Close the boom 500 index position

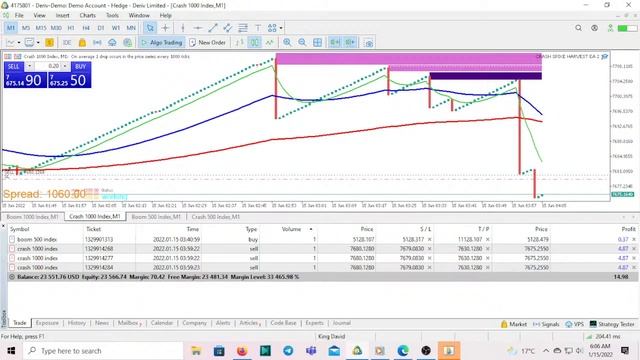click(634, 240)
